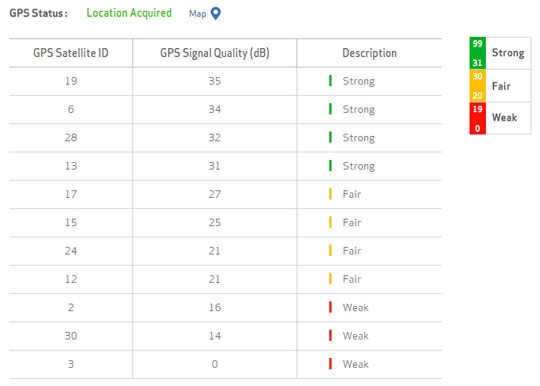Click the 'Location Acquired' status text
540x386 pixels.
pyautogui.click(x=129, y=13)
